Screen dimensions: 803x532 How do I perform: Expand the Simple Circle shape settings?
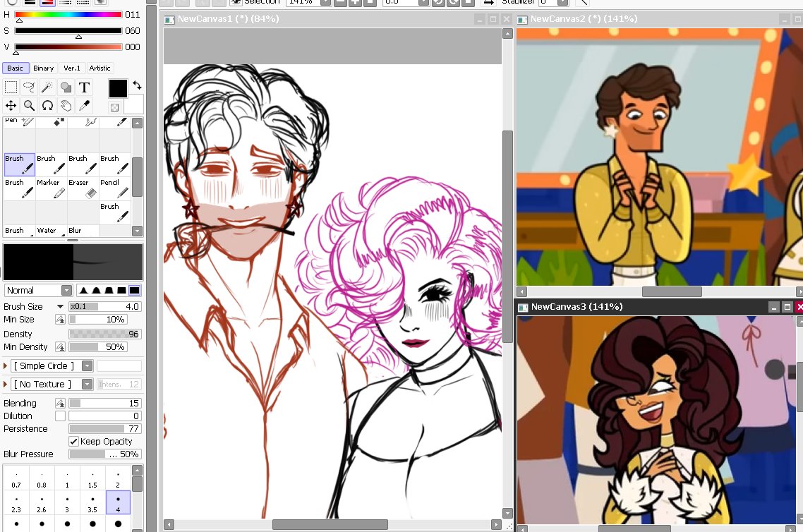pyautogui.click(x=5, y=366)
